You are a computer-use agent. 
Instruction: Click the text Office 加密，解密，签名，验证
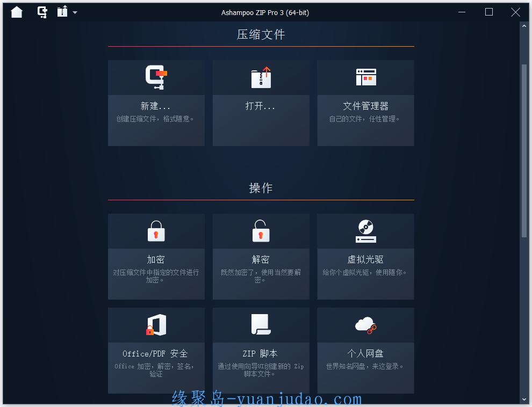point(154,370)
